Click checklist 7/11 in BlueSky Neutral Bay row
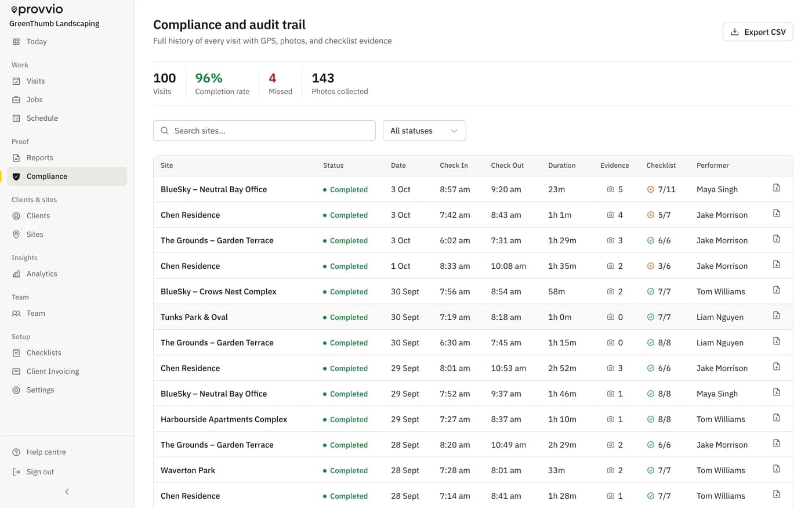Viewport: 812px width, 508px height. (661, 189)
